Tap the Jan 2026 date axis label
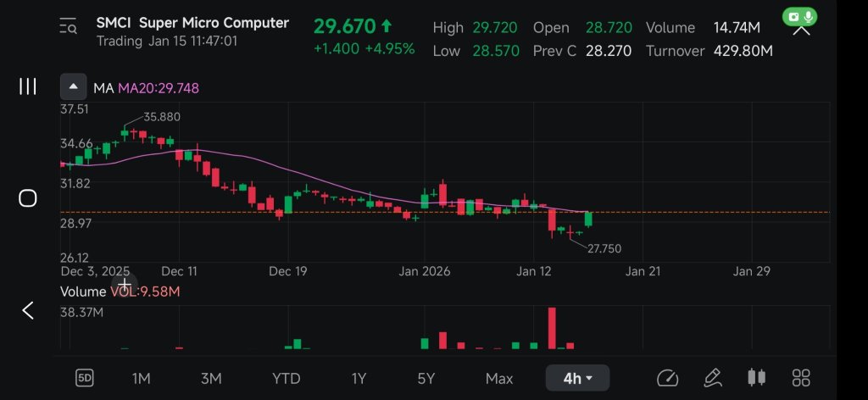 (425, 272)
